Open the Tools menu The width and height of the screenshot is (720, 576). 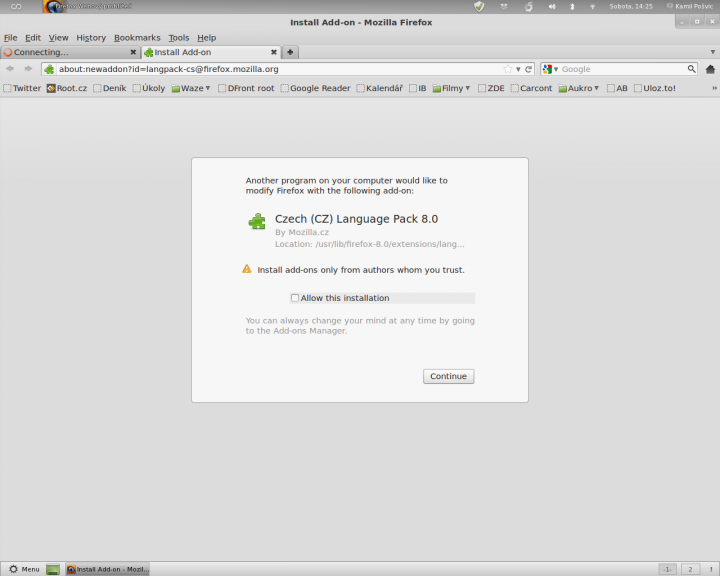(x=179, y=38)
